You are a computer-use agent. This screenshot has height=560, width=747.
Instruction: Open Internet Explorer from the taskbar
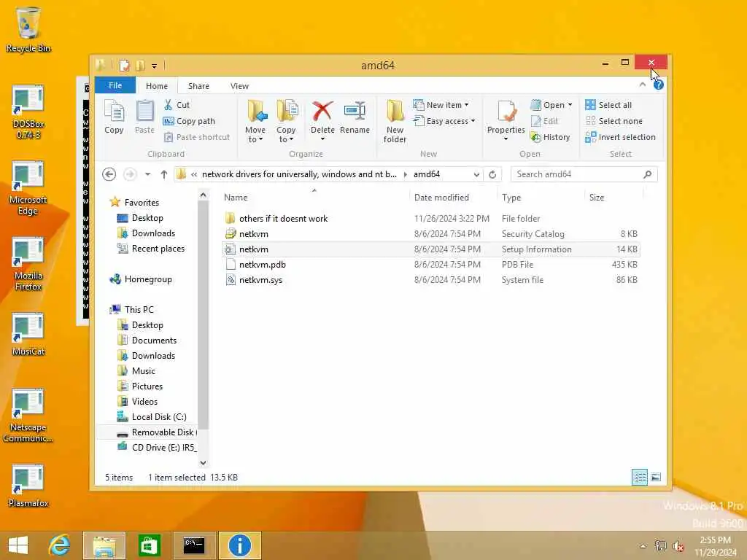[x=60, y=545]
